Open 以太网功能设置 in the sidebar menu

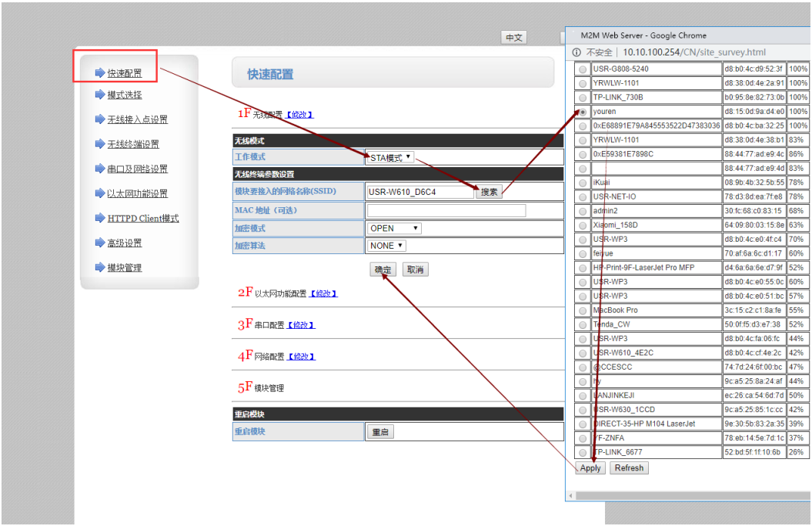pos(137,193)
